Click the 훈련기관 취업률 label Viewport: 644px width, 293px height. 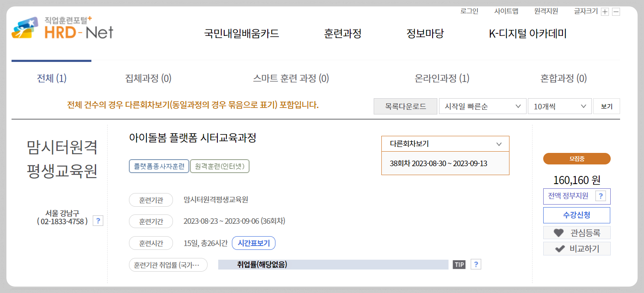pos(168,265)
